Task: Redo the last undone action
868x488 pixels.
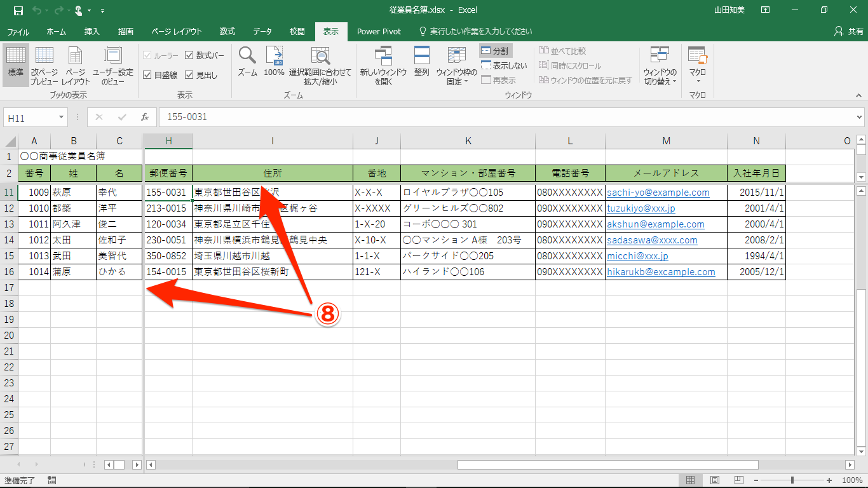Action: click(58, 10)
